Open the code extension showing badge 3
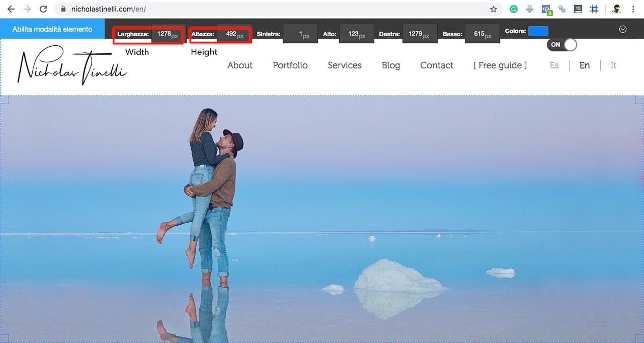This screenshot has height=343, width=644. coord(545,9)
